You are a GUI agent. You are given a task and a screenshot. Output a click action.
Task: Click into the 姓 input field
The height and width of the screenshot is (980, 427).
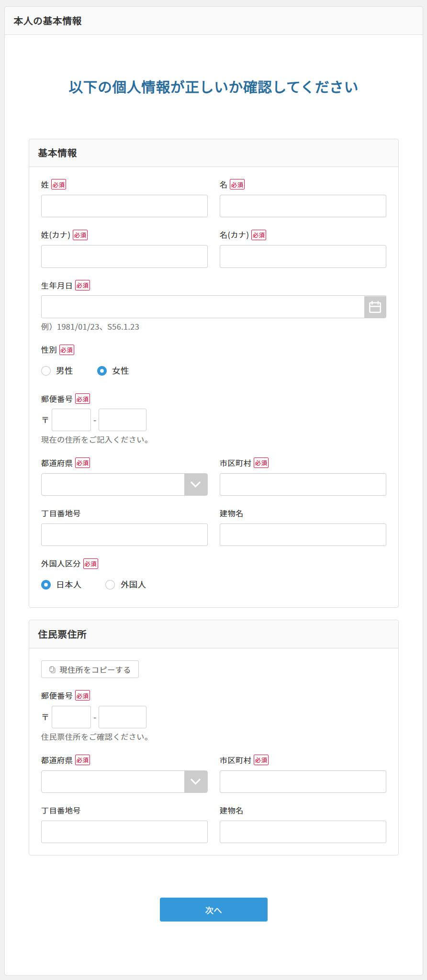(124, 206)
